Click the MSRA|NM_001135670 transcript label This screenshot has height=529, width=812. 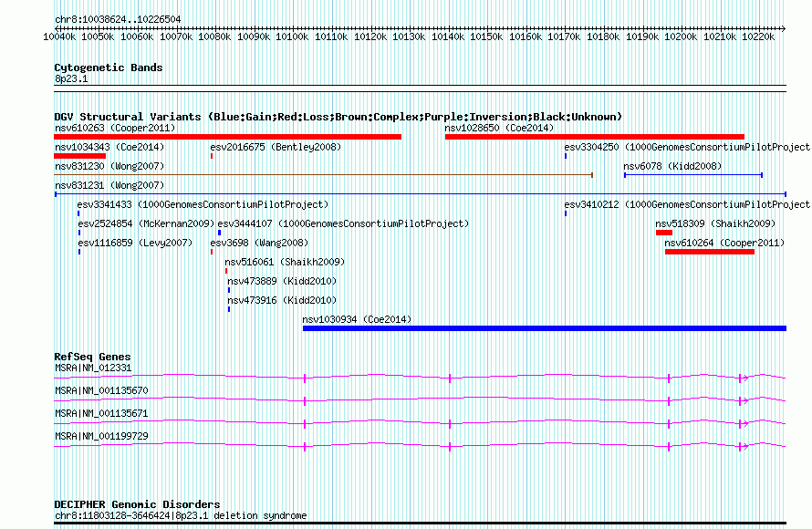(101, 390)
